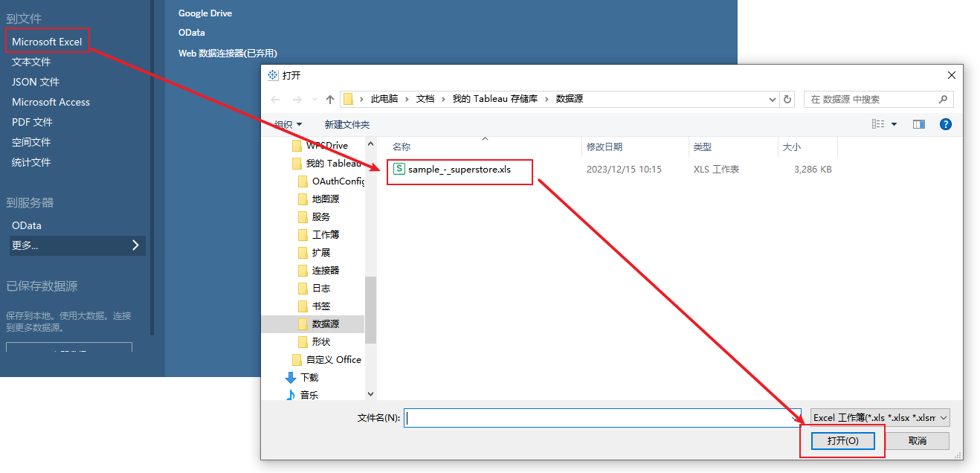The width and height of the screenshot is (980, 473).
Task: Click the search magnifier icon
Action: (x=944, y=99)
